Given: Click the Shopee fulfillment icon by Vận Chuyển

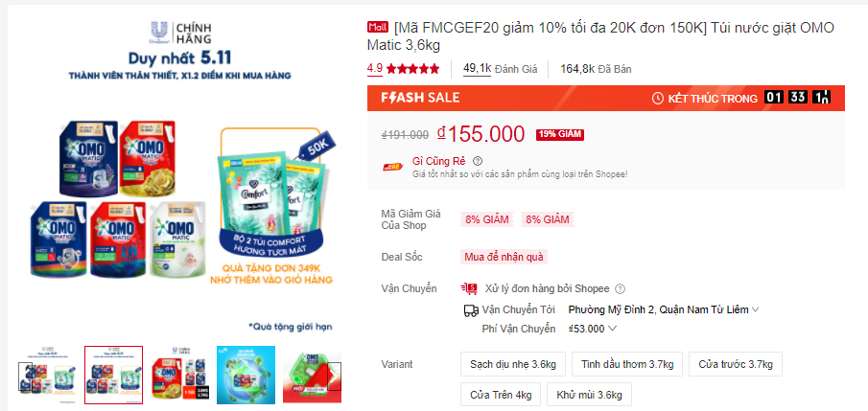Looking at the screenshot, I should [469, 288].
